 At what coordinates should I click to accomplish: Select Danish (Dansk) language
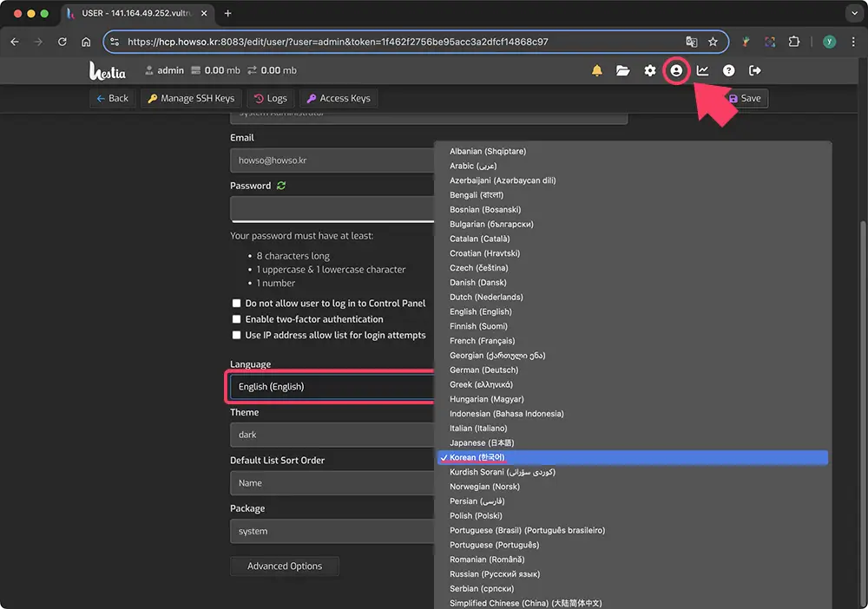(632, 282)
